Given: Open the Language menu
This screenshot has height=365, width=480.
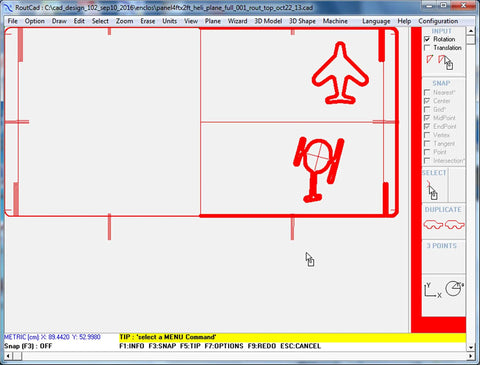Looking at the screenshot, I should [x=376, y=21].
